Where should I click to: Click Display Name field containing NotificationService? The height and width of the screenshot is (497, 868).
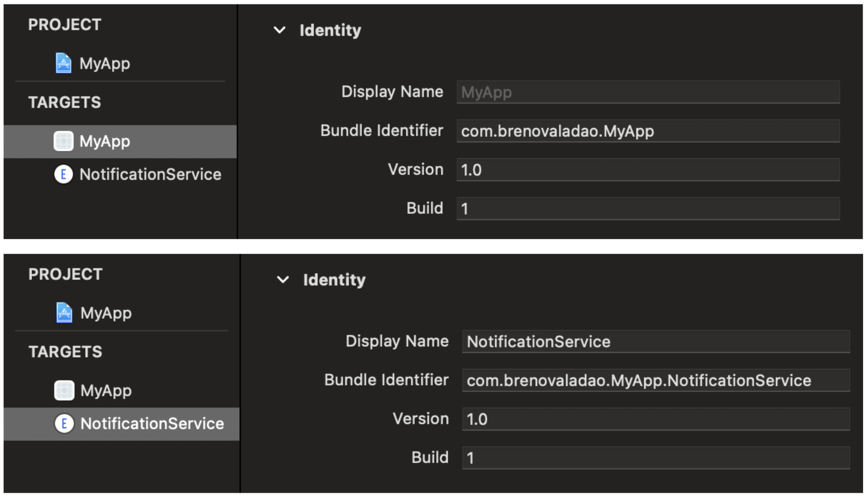coord(655,341)
